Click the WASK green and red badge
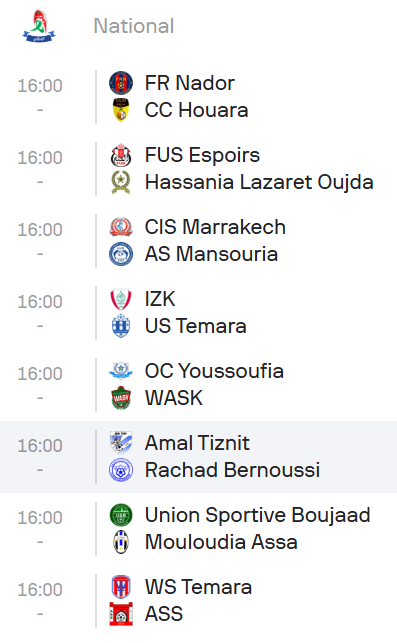This screenshot has width=397, height=643. pos(121,398)
